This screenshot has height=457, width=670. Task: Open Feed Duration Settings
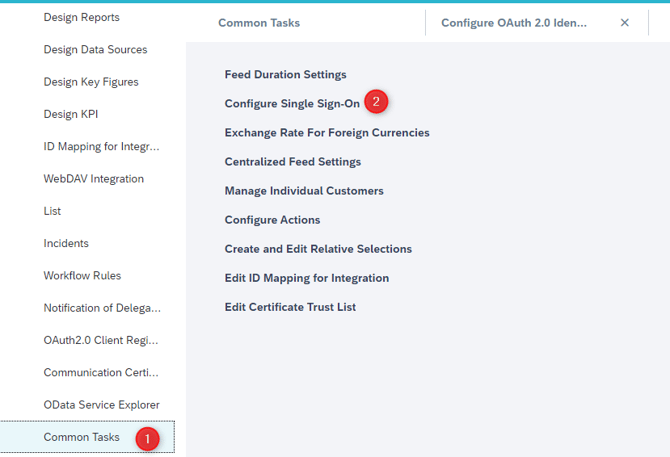(x=285, y=75)
